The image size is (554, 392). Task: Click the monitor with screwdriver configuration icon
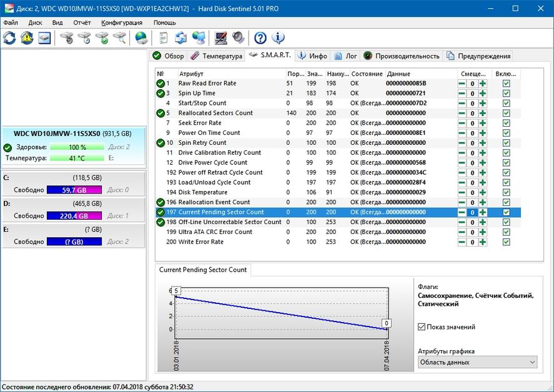[221, 38]
